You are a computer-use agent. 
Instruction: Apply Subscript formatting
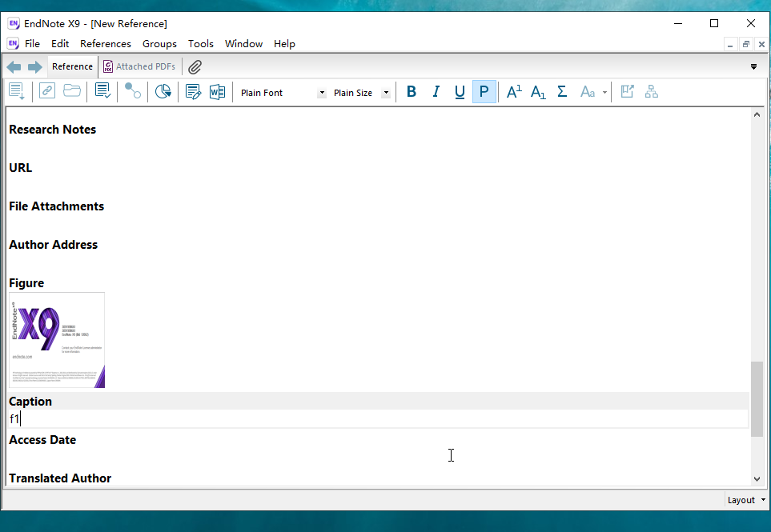pyautogui.click(x=538, y=92)
